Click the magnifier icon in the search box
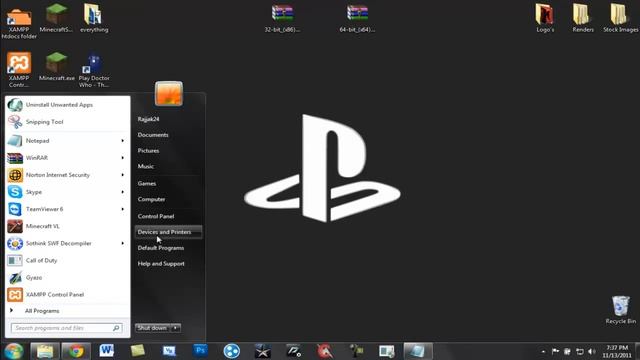Viewport: 640px width, 360px height. (x=116, y=328)
